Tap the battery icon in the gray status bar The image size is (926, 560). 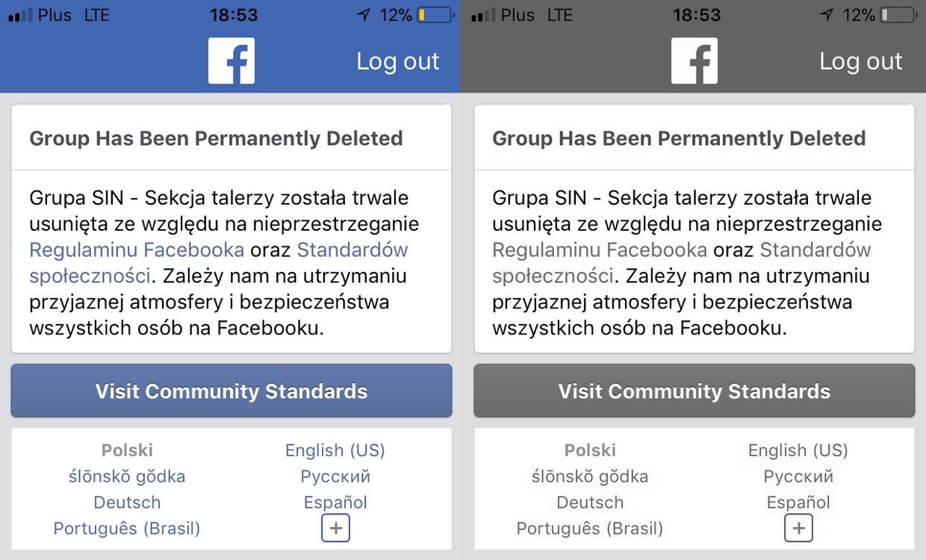pyautogui.click(x=898, y=15)
